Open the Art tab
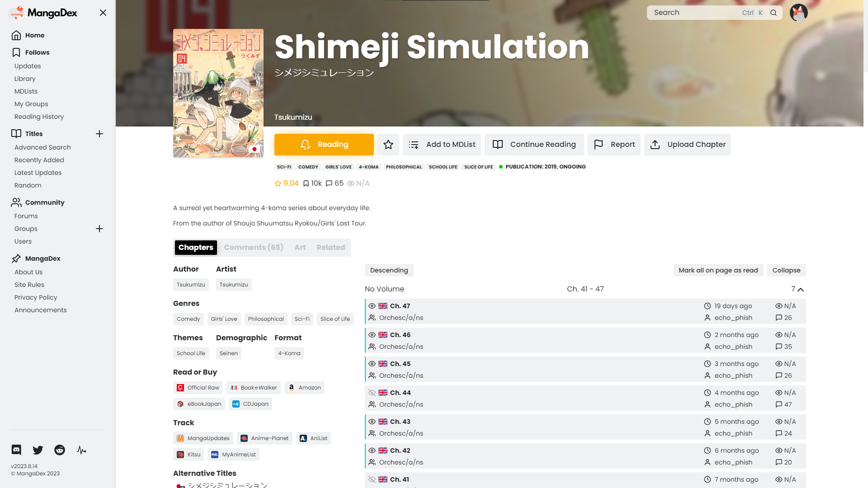The width and height of the screenshot is (868, 488). 300,247
